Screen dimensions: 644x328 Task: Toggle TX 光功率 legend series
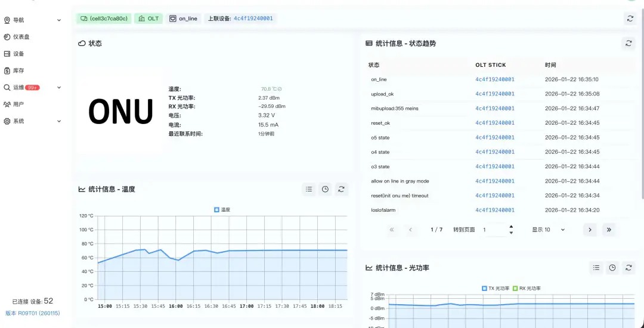click(496, 289)
